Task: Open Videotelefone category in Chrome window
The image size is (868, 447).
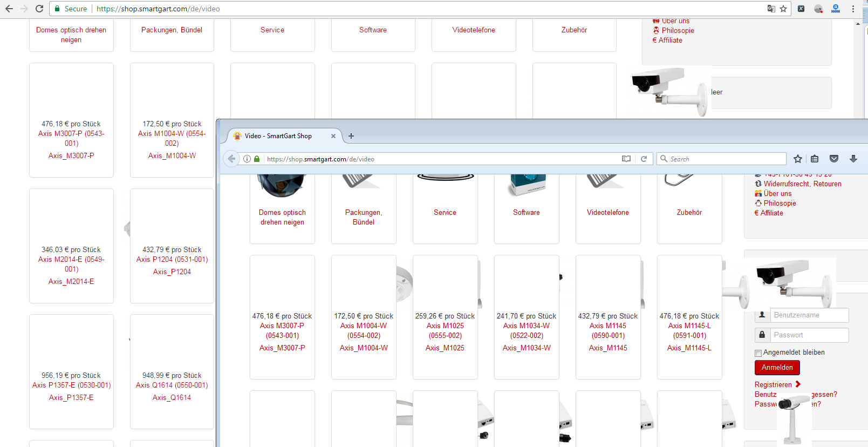Action: 474,30
